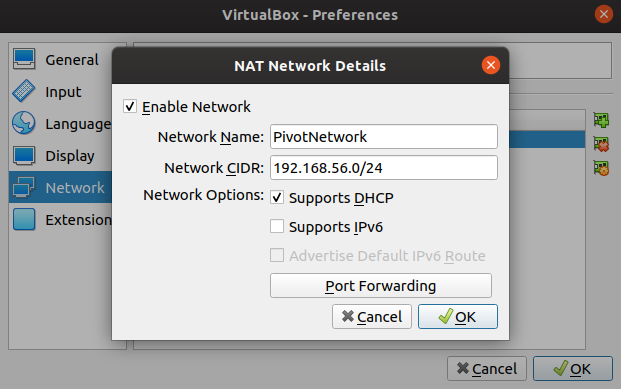This screenshot has height=389, width=621.
Task: Click the edit NAT network icon
Action: pyautogui.click(x=601, y=168)
